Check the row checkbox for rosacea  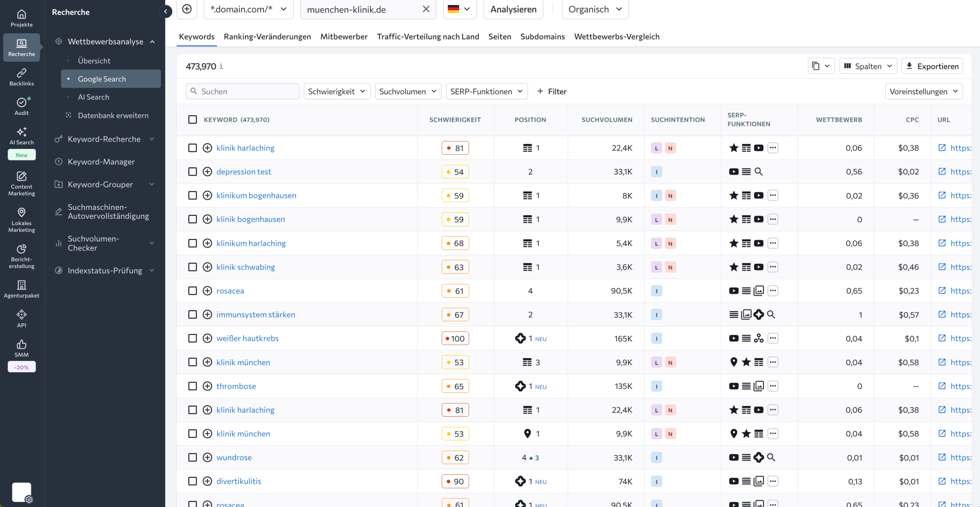pos(193,291)
